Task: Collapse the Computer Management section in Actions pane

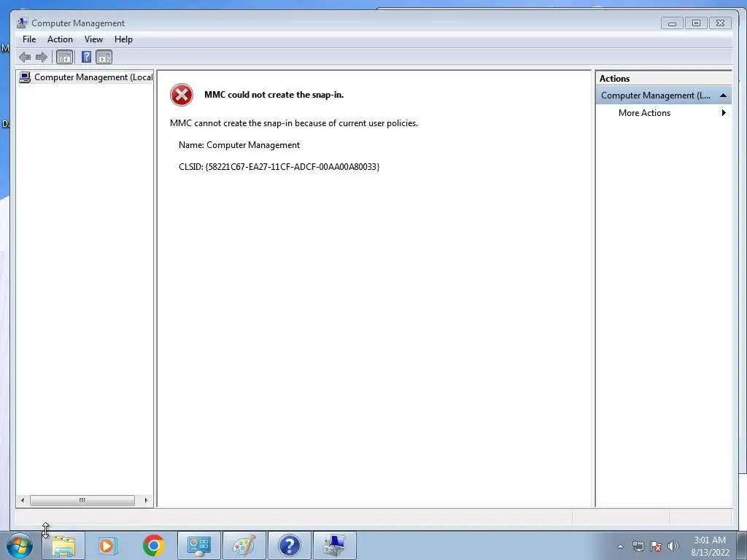Action: coord(723,96)
